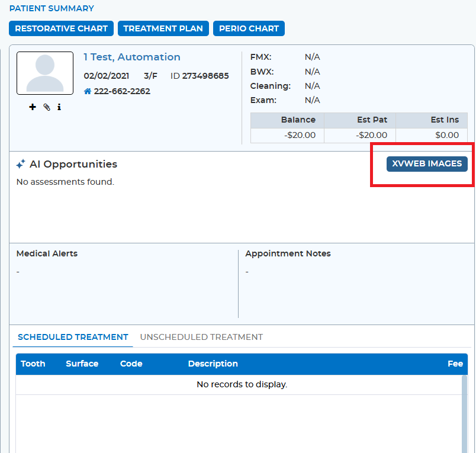Switch to Unscheduled Treatment tab
The height and width of the screenshot is (453, 476).
coord(201,337)
